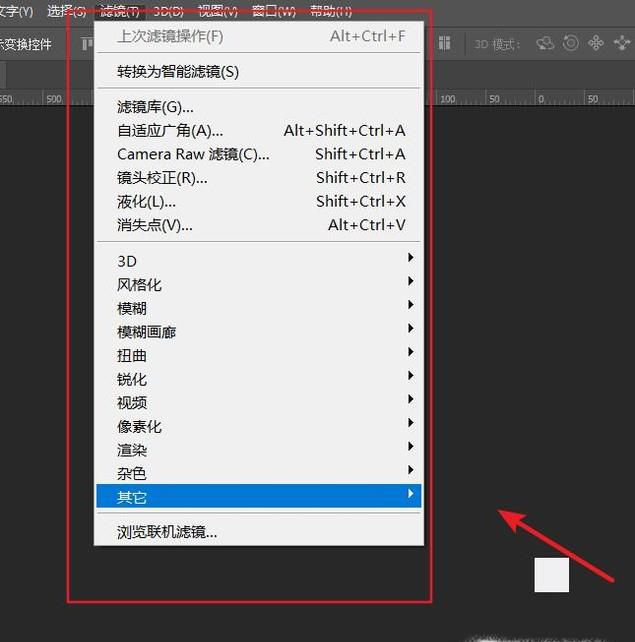Select 自适应广角(A)... filter
Viewport: 635px width, 642px height.
pyautogui.click(x=259, y=131)
